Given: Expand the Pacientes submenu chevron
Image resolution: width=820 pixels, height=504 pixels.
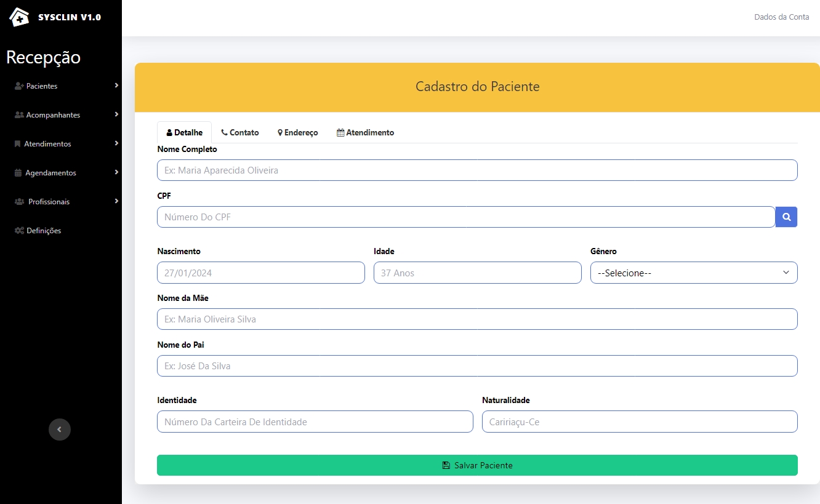Looking at the screenshot, I should [x=116, y=86].
